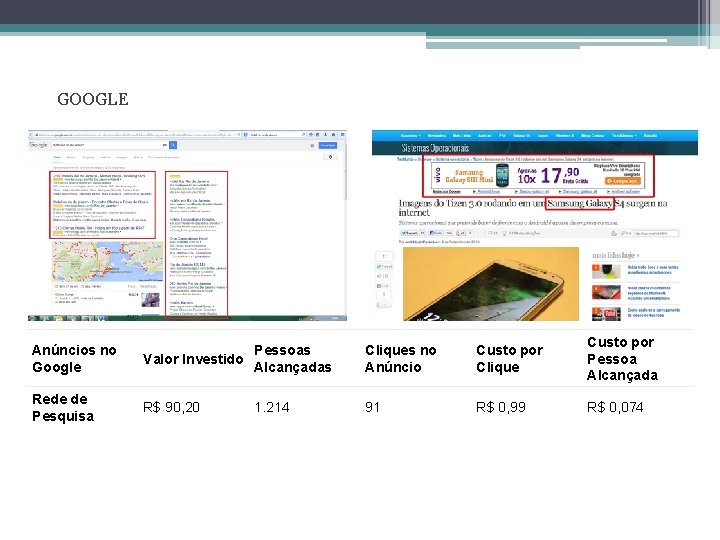Click the Rio de Janeiro map thumbnail
This screenshot has width=720, height=540.
tap(107, 261)
